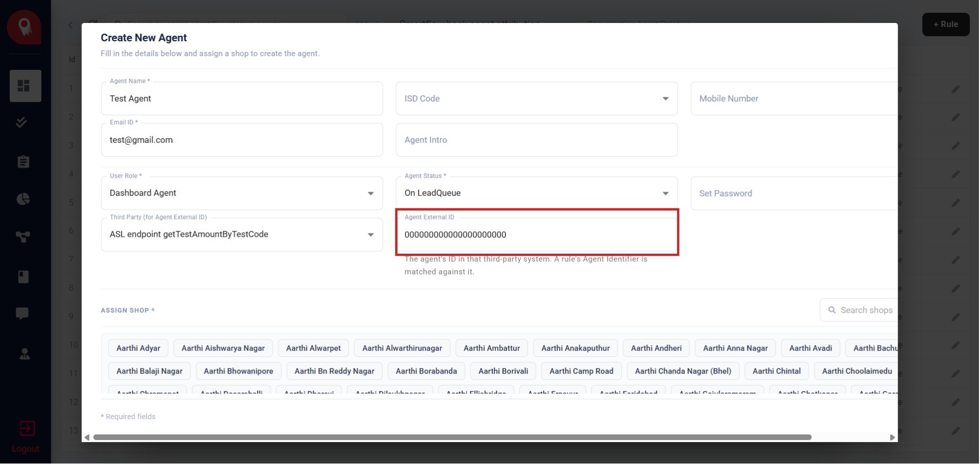Open the chat bubble icon in sidebar
Image resolution: width=980 pixels, height=464 pixels.
tap(22, 313)
